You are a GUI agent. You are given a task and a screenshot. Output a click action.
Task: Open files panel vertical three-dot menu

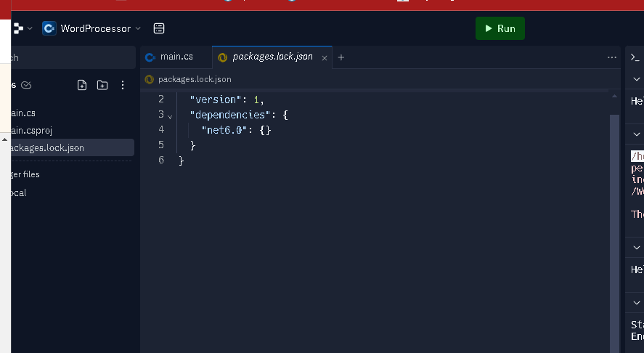point(123,85)
